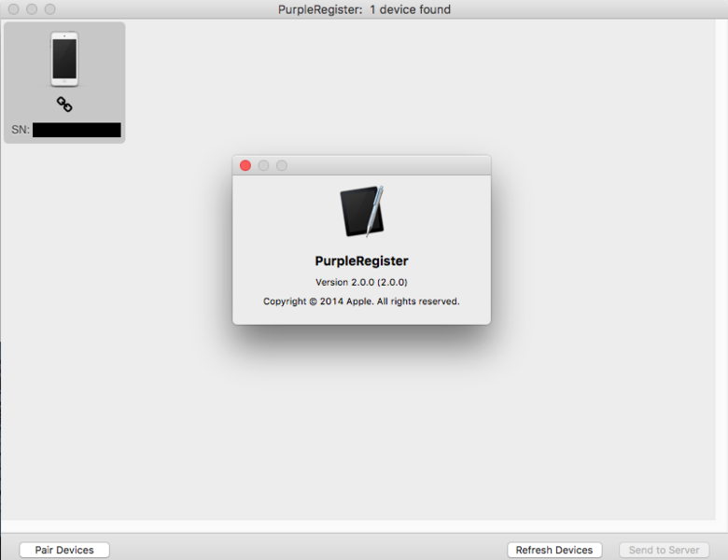
Task: Click the bold PurpleRegister app name
Action: (x=361, y=261)
